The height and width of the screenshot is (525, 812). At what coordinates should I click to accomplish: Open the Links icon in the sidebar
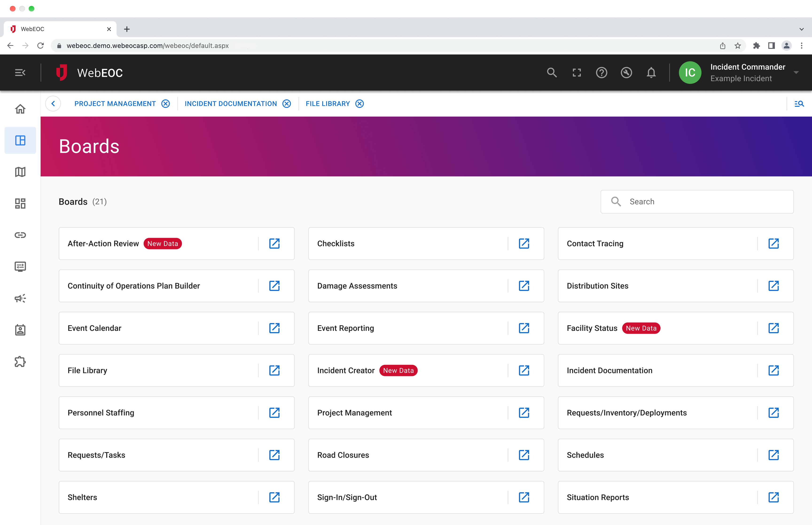20,235
